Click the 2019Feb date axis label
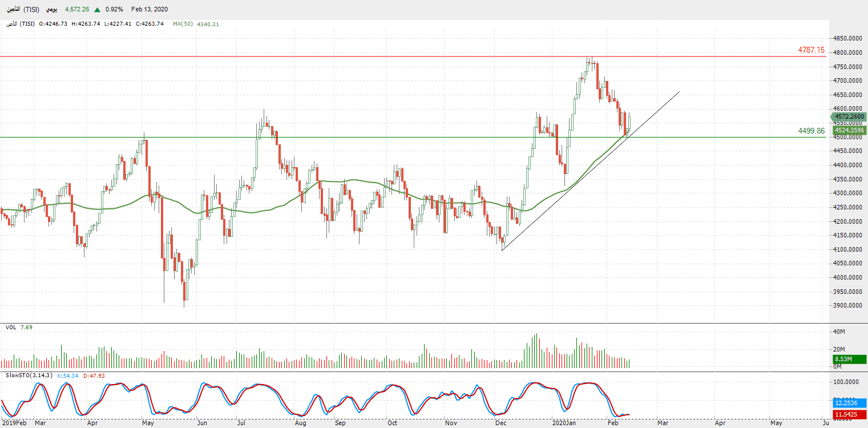 click(x=14, y=423)
